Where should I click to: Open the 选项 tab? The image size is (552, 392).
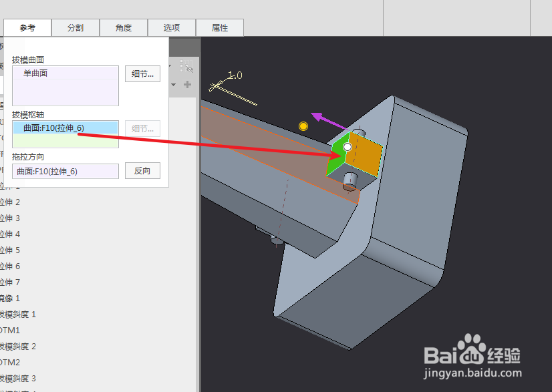(x=172, y=28)
